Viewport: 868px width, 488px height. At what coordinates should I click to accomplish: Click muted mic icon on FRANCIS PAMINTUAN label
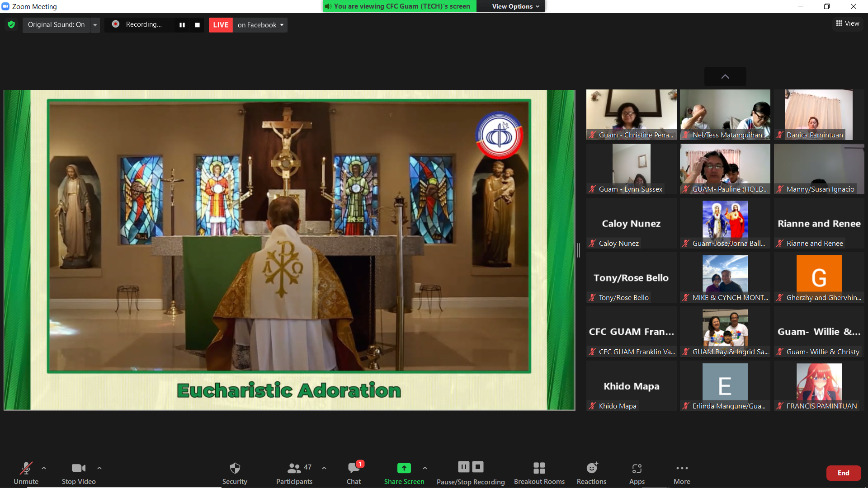(780, 406)
